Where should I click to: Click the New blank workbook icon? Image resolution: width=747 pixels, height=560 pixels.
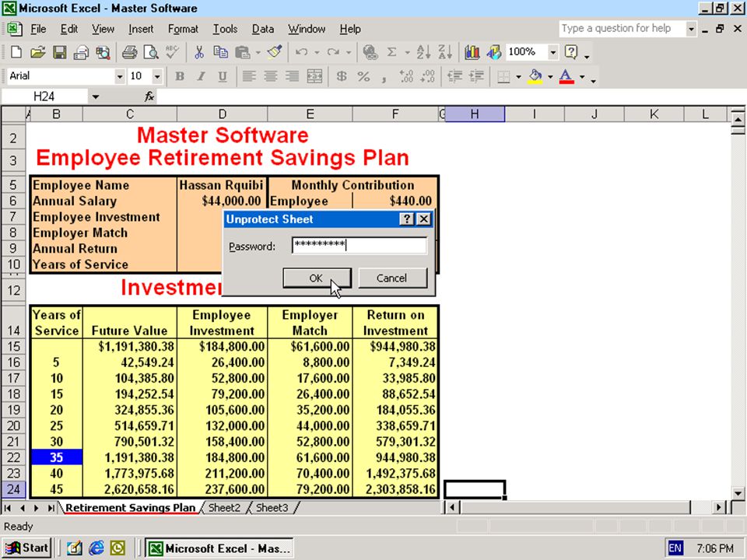16,52
